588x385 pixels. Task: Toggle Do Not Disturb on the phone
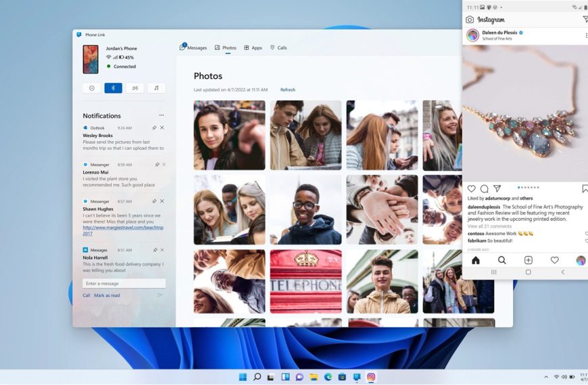(x=92, y=88)
